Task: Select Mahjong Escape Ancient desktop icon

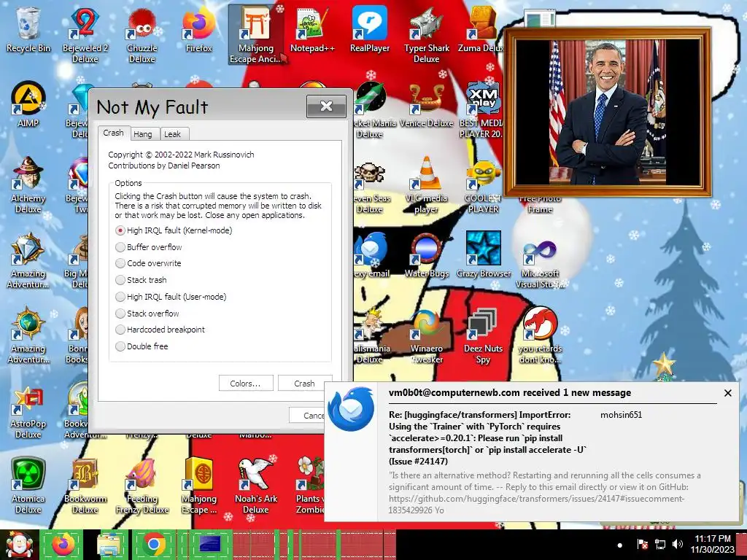Action: (256, 34)
